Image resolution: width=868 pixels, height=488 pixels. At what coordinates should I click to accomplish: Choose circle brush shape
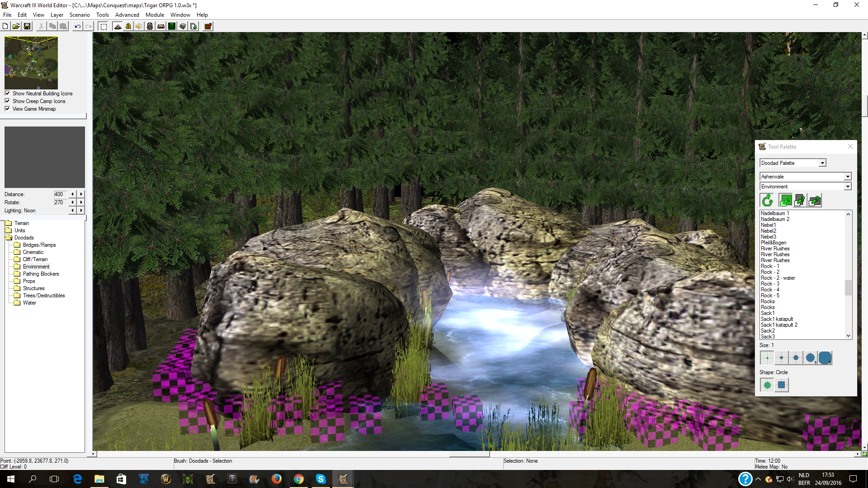pos(767,385)
